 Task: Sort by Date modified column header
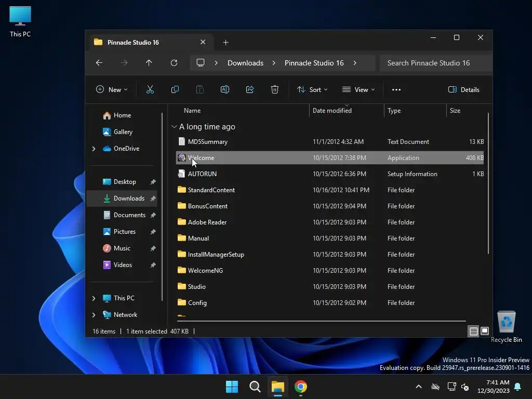pos(332,111)
